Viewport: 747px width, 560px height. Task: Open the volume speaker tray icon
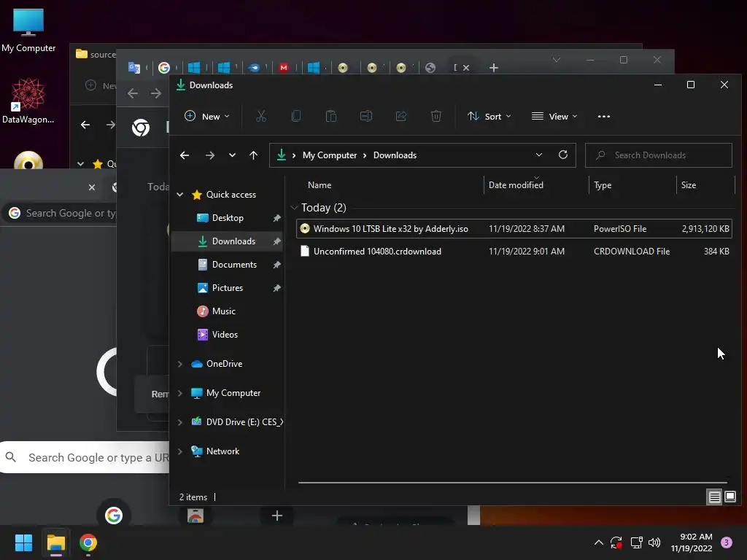(654, 542)
